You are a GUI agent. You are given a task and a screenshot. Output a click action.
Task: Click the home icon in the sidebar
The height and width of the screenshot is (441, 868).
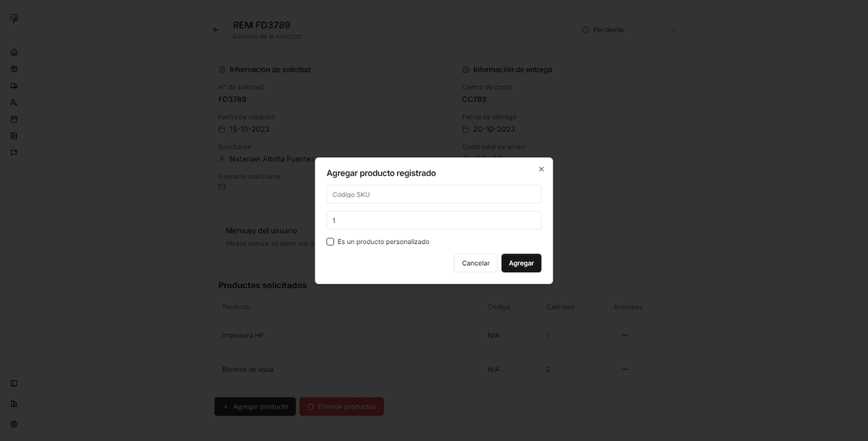tap(14, 52)
